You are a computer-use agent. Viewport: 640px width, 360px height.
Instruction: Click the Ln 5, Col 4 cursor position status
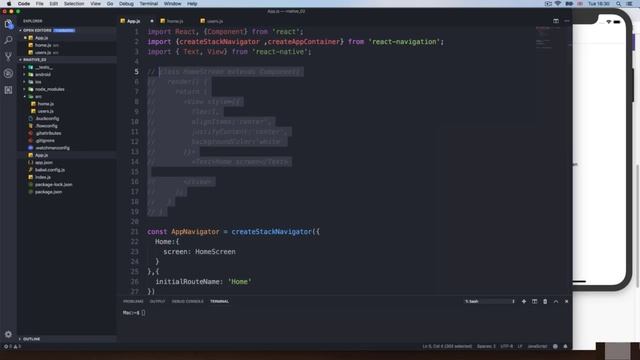[x=447, y=347]
